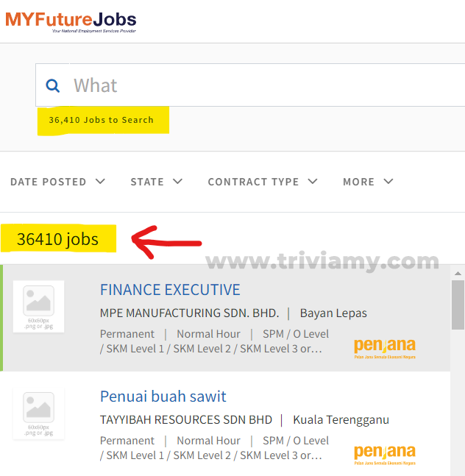Click the Penuai buah sawit logo placeholder
465x476 pixels.
pyautogui.click(x=38, y=413)
